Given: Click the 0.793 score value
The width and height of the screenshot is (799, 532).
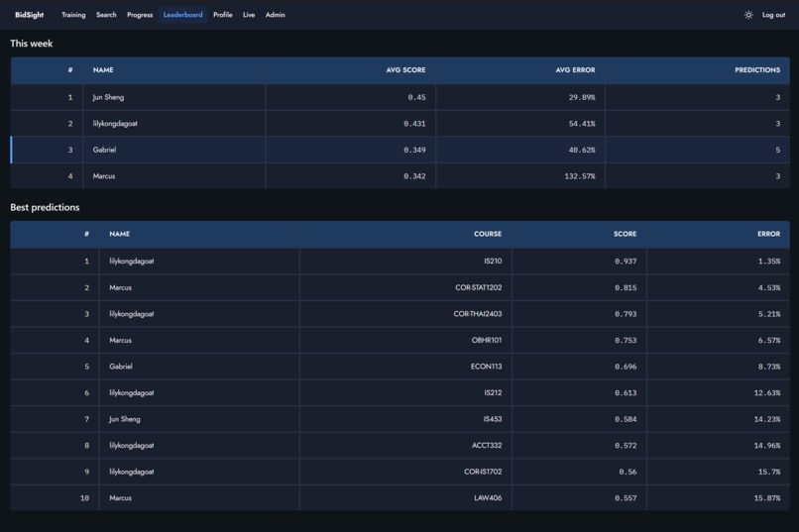Looking at the screenshot, I should [626, 314].
